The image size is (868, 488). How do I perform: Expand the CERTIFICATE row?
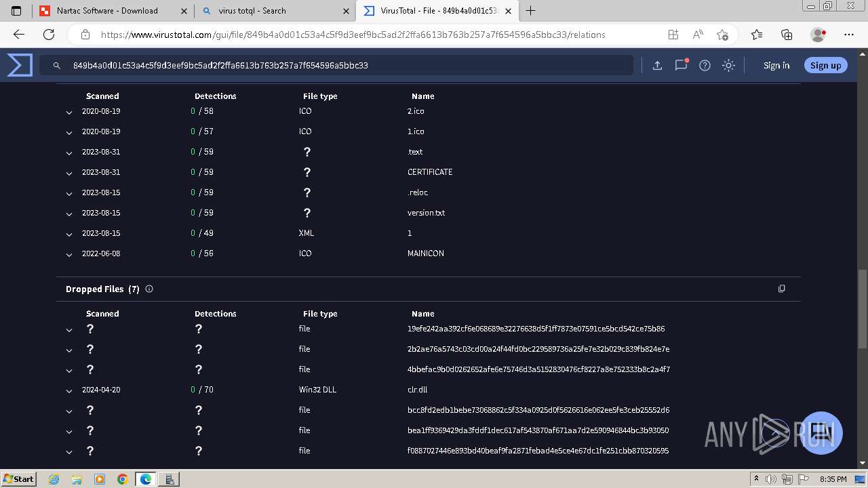[x=69, y=174]
